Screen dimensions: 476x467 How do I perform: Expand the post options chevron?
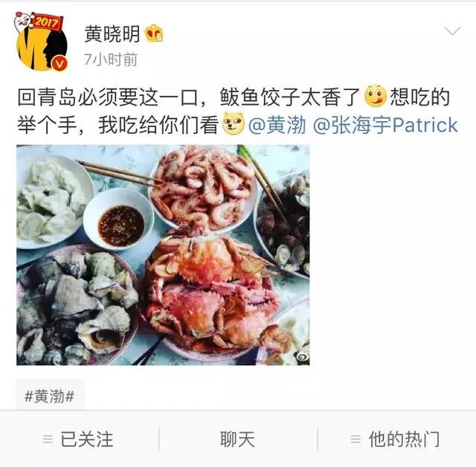pos(452,30)
